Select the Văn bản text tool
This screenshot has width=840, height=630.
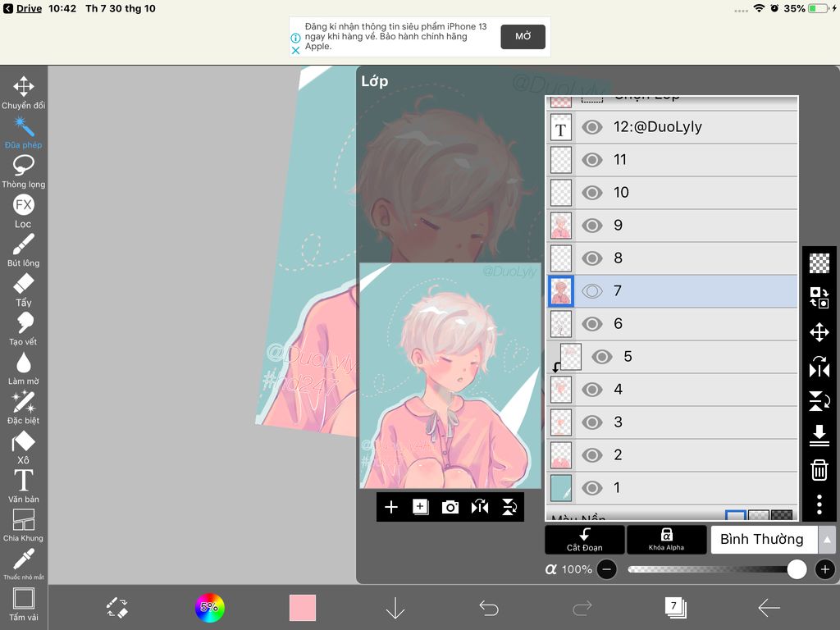point(24,486)
